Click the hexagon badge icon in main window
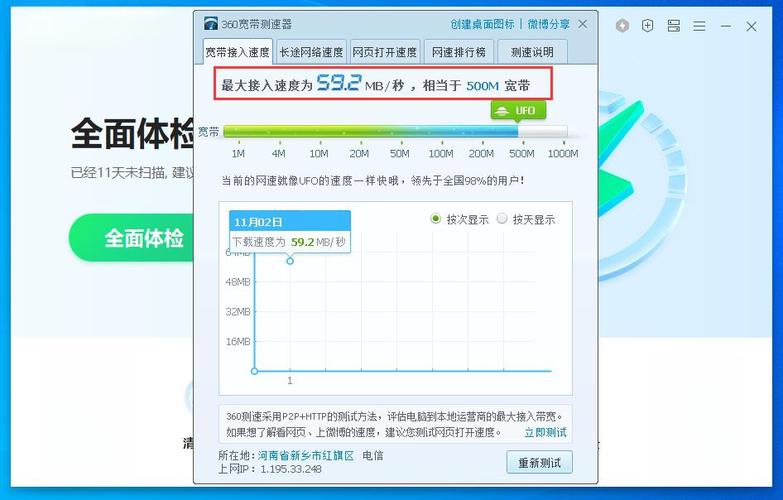The image size is (783, 500). 622,26
